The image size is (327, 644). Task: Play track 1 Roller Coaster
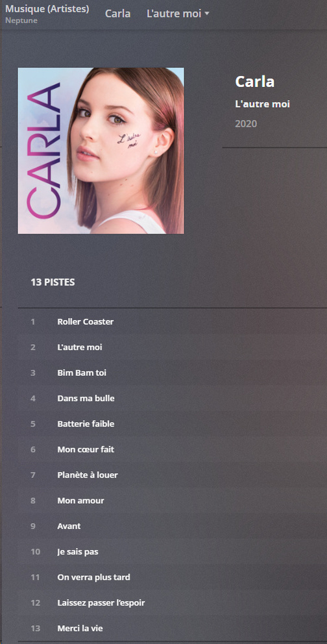click(173, 321)
